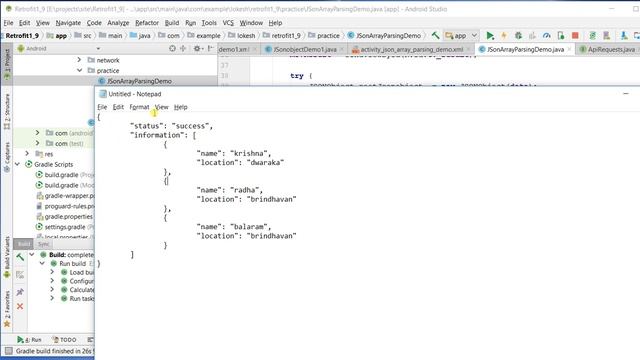Collapse the Run build node
The image size is (640, 360).
(42, 263)
